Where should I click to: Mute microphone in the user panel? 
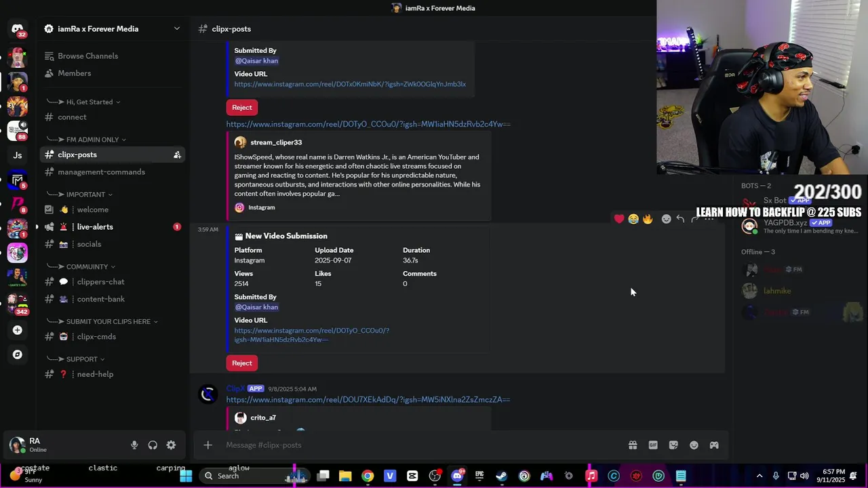pyautogui.click(x=134, y=445)
